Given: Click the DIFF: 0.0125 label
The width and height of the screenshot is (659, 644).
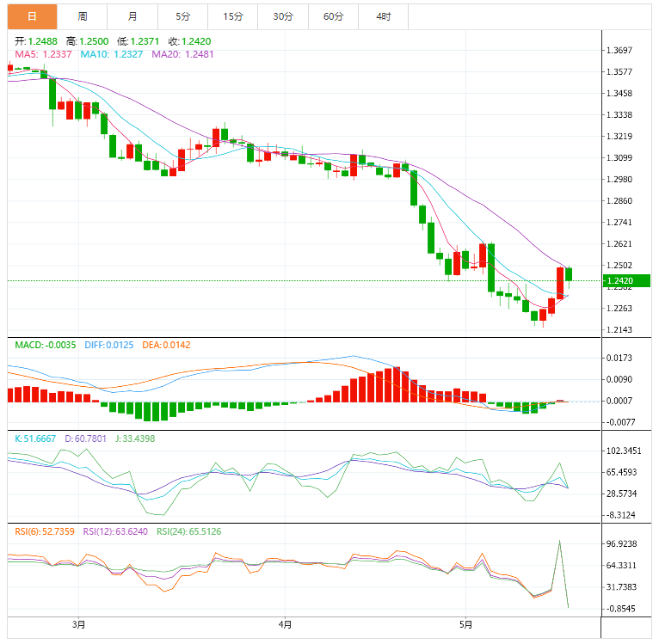Looking at the screenshot, I should click(109, 346).
